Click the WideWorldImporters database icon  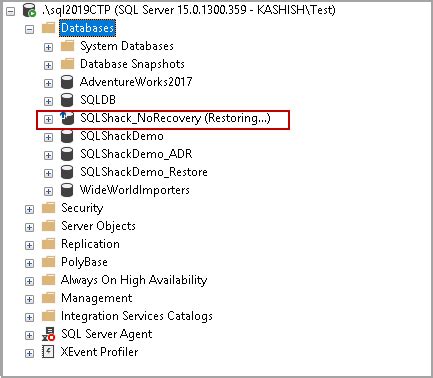click(67, 190)
